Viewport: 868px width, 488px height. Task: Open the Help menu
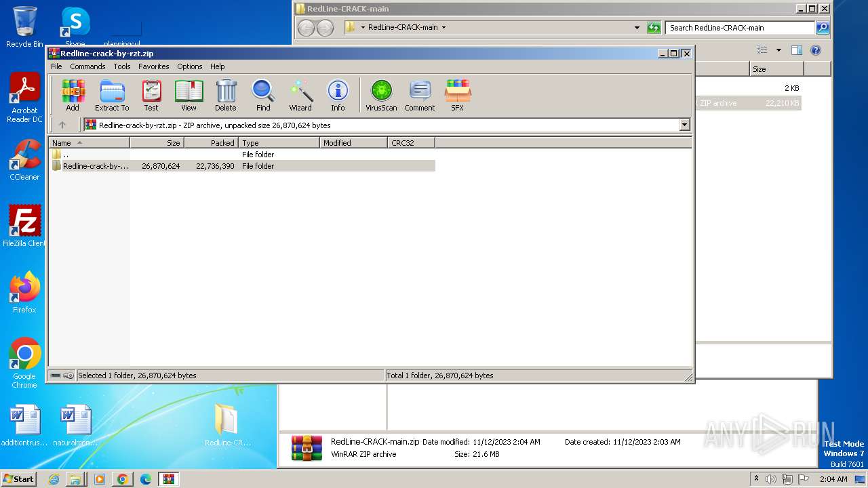pos(218,66)
